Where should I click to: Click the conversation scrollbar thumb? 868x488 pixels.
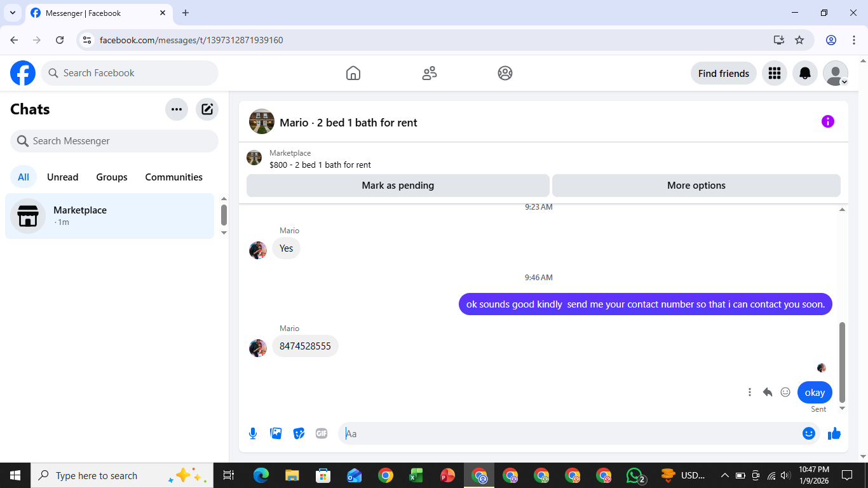click(x=842, y=362)
